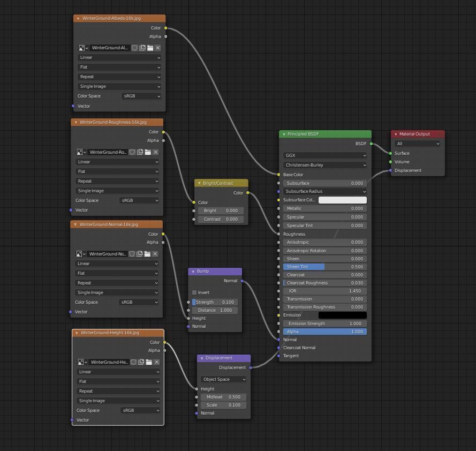
Task: Browse image icon on Normal node
Action: 80,254
